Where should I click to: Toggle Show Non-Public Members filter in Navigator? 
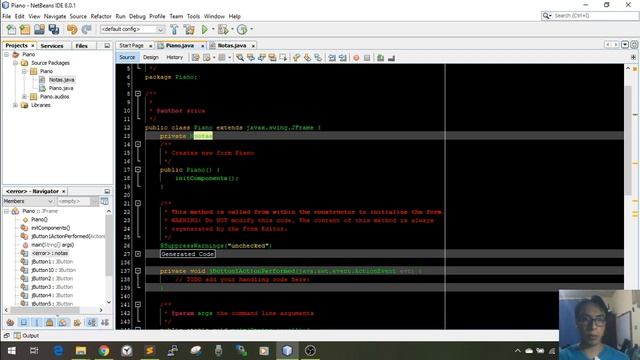(x=49, y=322)
